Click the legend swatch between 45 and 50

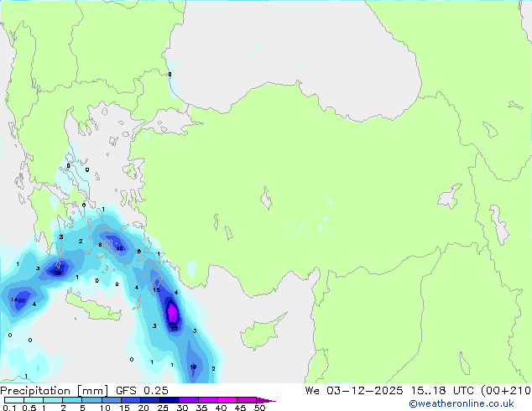(247, 400)
